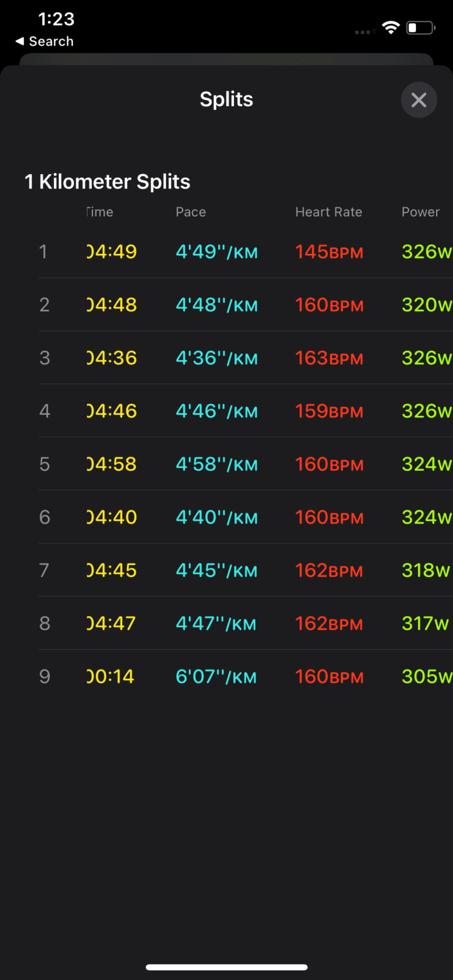Tap the home indicator bar
The width and height of the screenshot is (453, 980).
(x=226, y=967)
